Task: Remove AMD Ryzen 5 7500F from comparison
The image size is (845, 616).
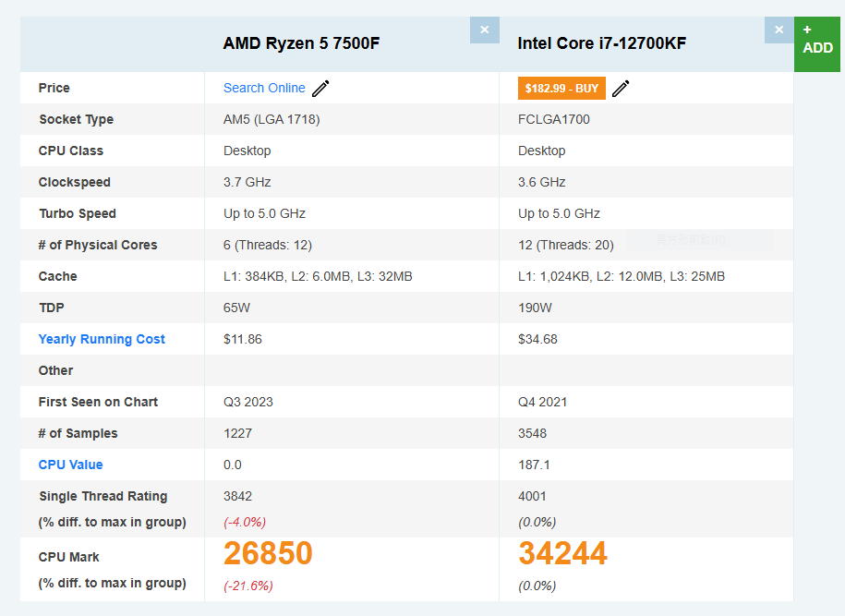Action: click(485, 30)
